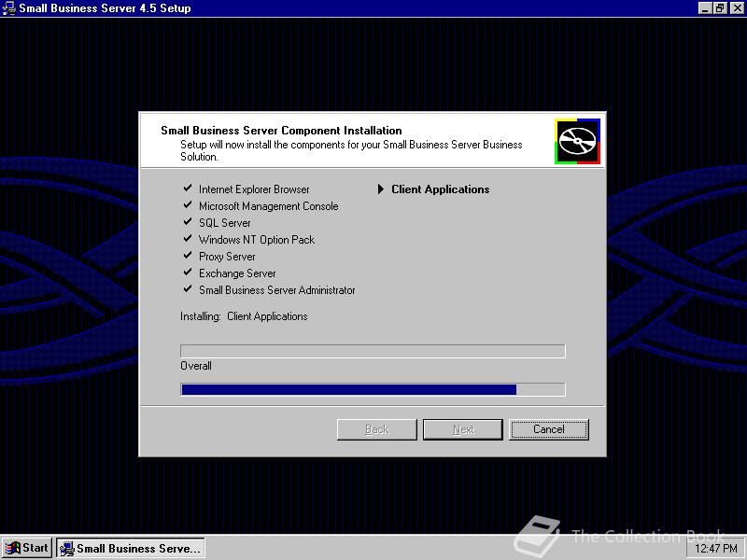Open the Start menu

coord(27,548)
